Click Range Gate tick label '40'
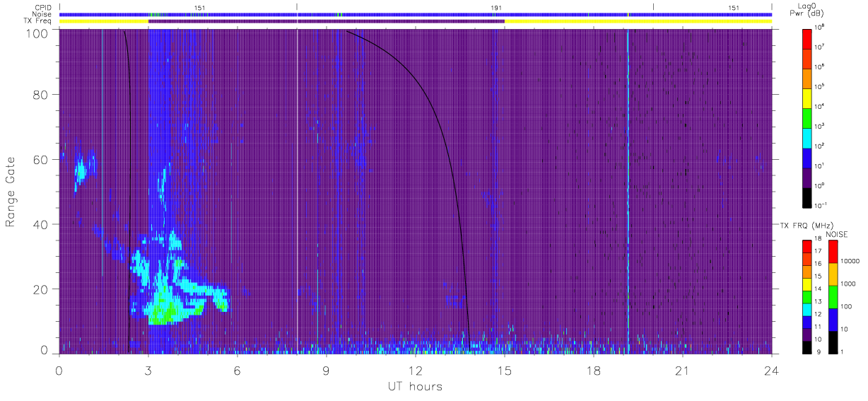 40,224
